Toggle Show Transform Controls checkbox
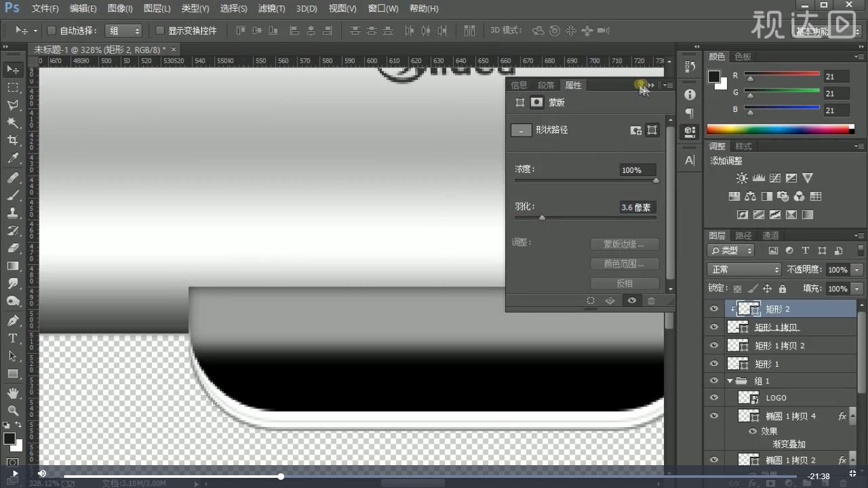This screenshot has width=868, height=488. [x=160, y=30]
